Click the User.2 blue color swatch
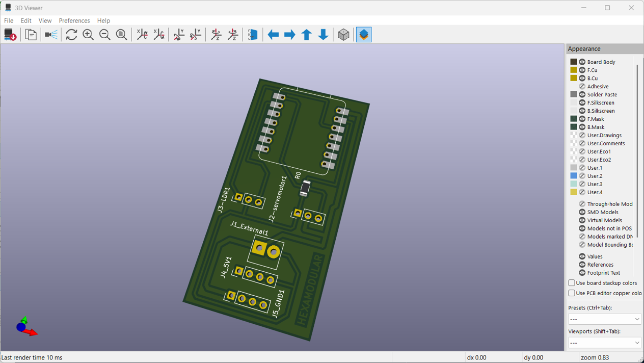 574,176
